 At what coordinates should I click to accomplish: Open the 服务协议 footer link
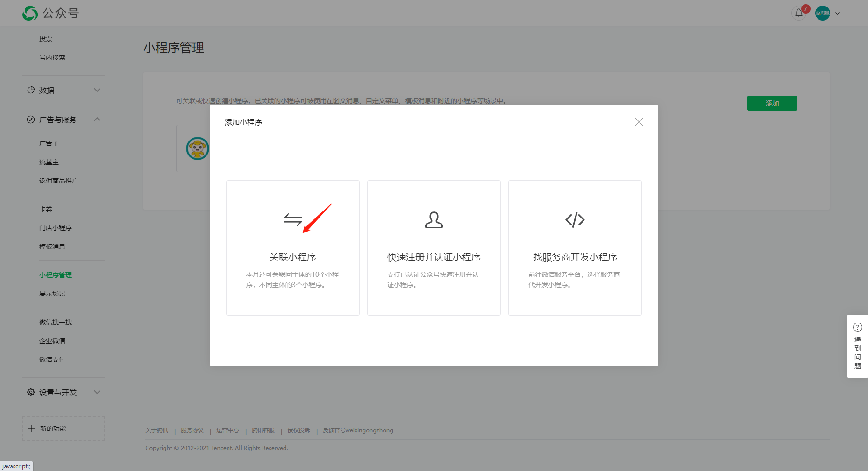tap(192, 430)
